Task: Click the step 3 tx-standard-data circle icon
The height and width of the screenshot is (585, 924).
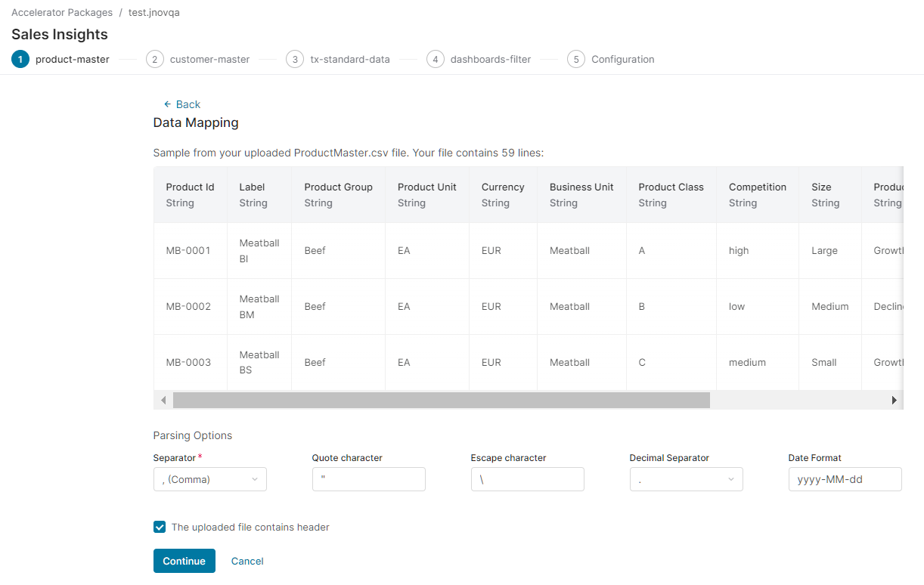Action: 295,59
